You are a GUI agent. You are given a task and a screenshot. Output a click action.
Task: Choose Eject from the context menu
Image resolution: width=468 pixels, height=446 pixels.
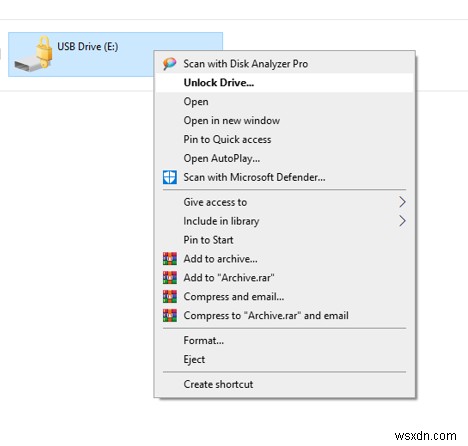[285, 359]
